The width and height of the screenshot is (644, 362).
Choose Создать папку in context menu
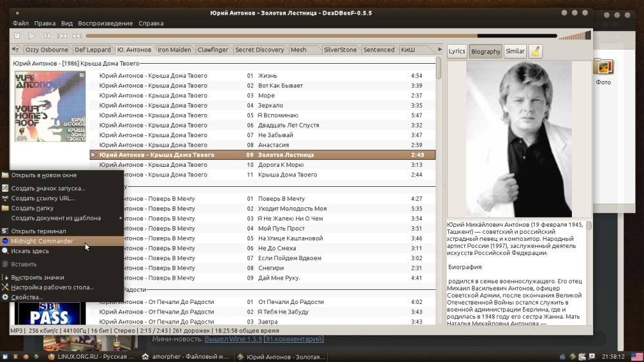pyautogui.click(x=62, y=208)
